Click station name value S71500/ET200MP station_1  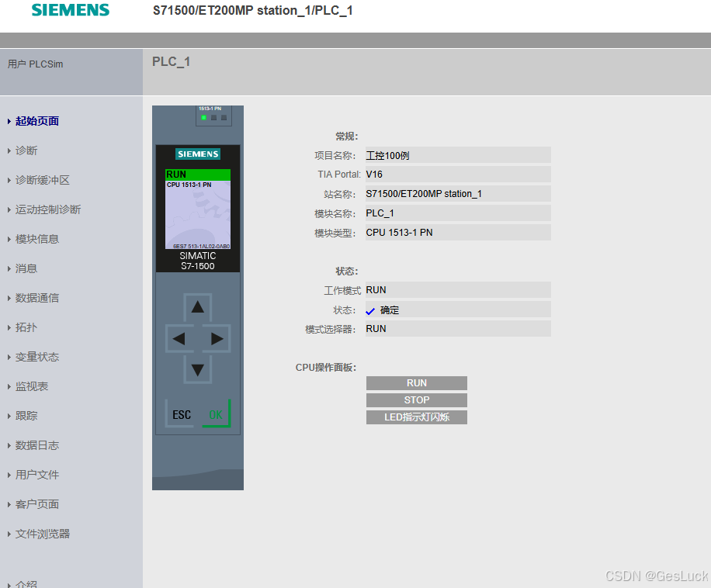[x=458, y=194]
